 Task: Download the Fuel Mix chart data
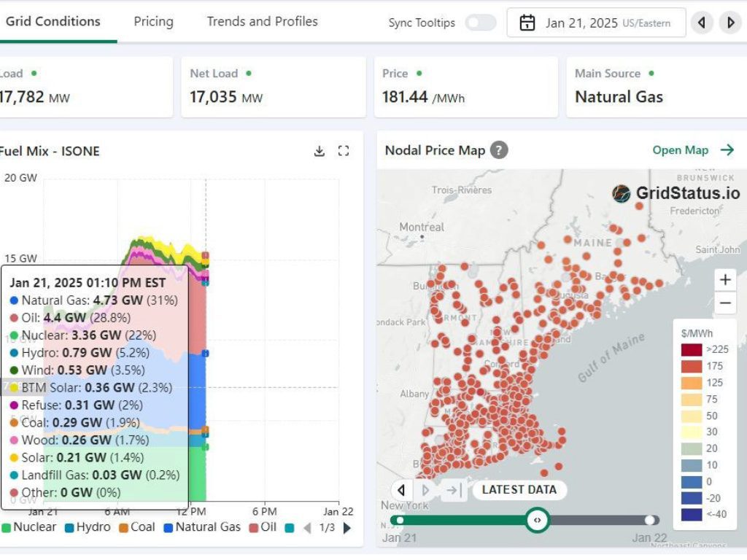point(319,151)
